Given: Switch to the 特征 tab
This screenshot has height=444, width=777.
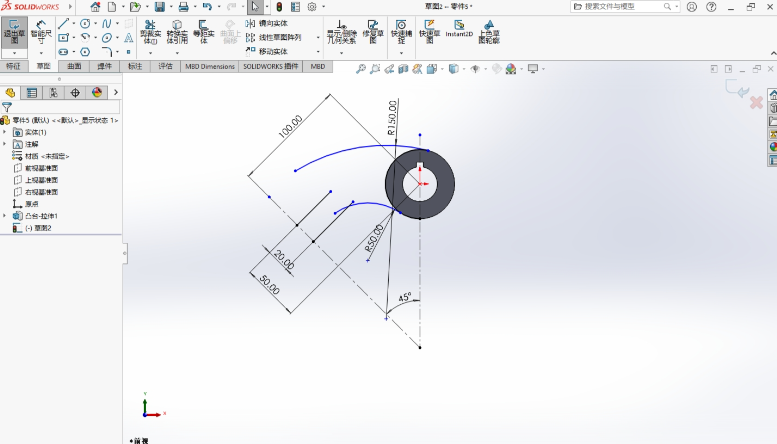Looking at the screenshot, I should (13, 66).
